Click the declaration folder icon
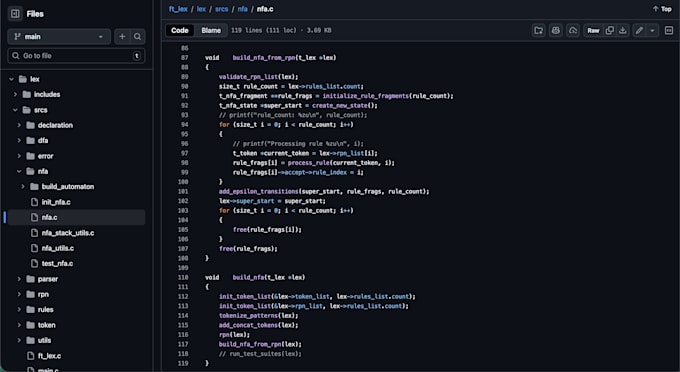 tap(31, 125)
